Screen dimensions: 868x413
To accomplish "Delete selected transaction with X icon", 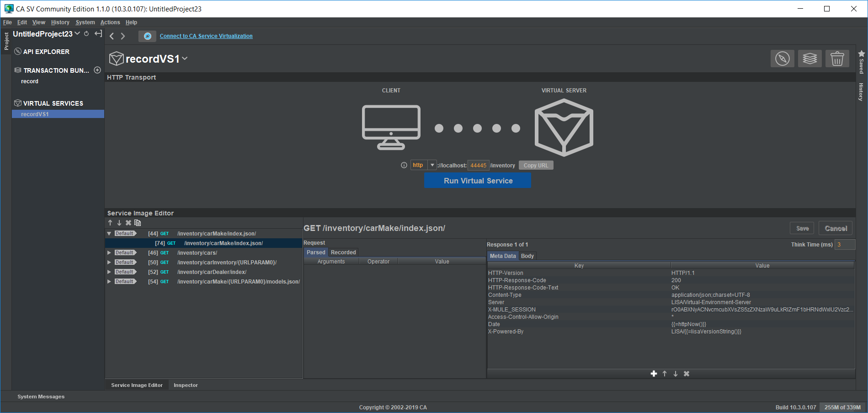I will [x=128, y=223].
